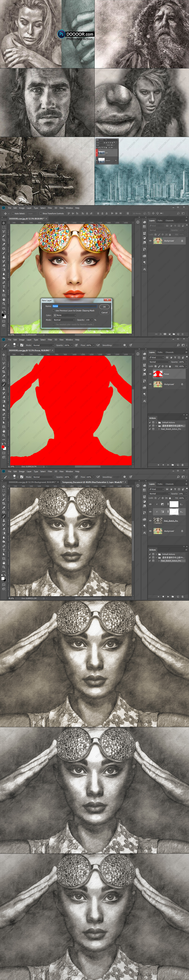Viewport: 189px width, 980px height.
Task: Select the Focus layer thumbnail in red-mask window
Action: [x=158, y=374]
